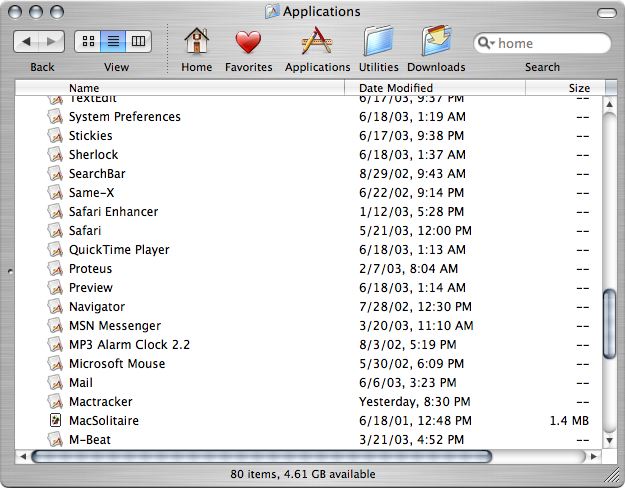Click the Applications title folder icon
625x488 pixels.
tap(272, 12)
